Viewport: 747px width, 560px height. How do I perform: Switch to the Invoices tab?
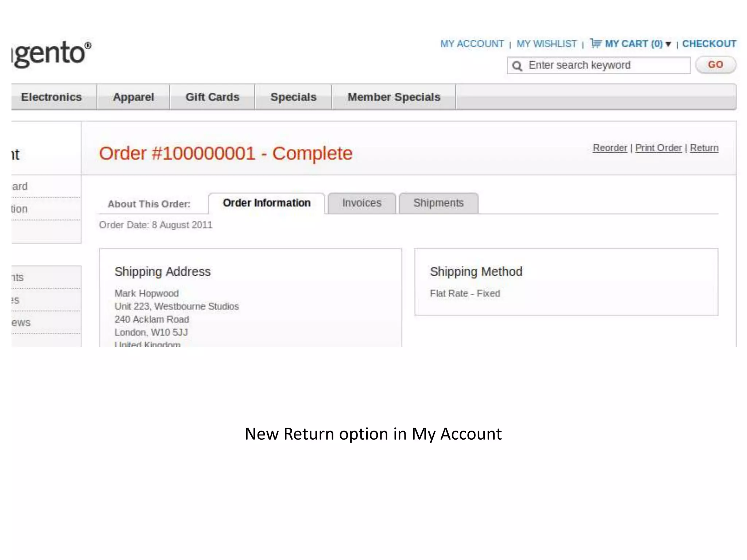tap(362, 203)
